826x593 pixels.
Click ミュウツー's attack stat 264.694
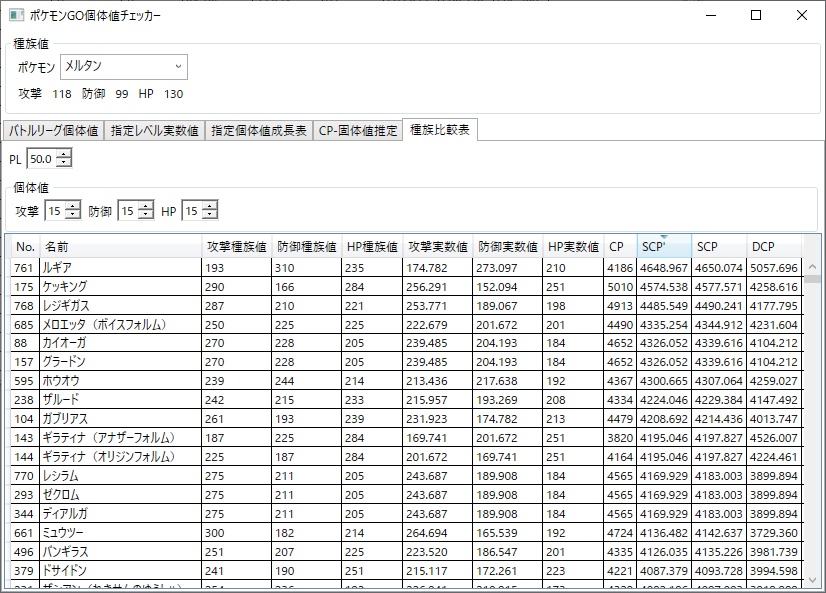click(438, 532)
